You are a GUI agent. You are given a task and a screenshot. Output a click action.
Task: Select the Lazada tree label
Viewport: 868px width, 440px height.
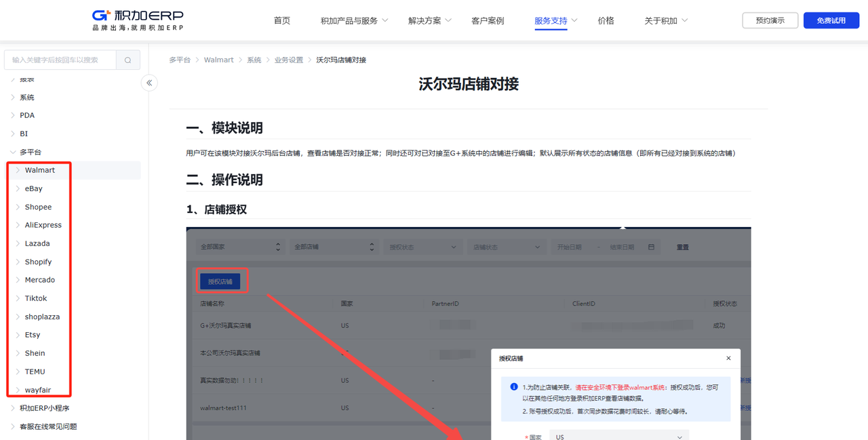37,243
